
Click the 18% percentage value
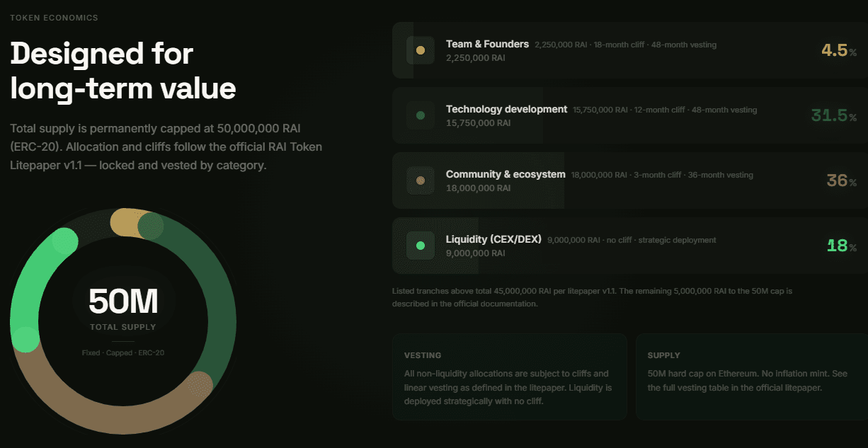coord(842,246)
